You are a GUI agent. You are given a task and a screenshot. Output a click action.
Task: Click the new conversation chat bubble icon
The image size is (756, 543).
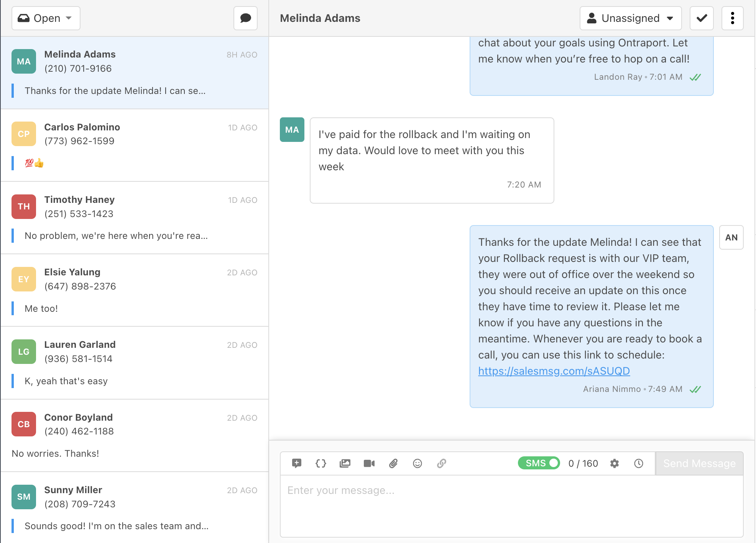[x=245, y=18]
